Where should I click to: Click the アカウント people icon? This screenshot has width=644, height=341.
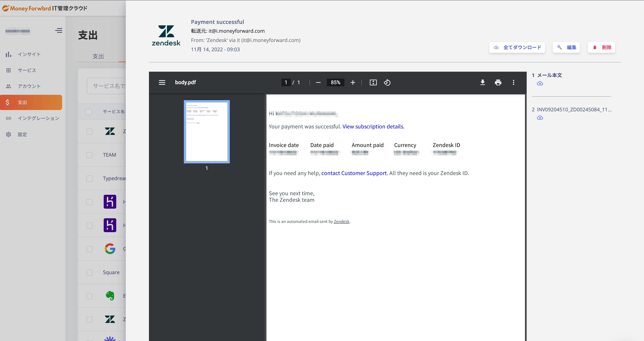click(8, 86)
